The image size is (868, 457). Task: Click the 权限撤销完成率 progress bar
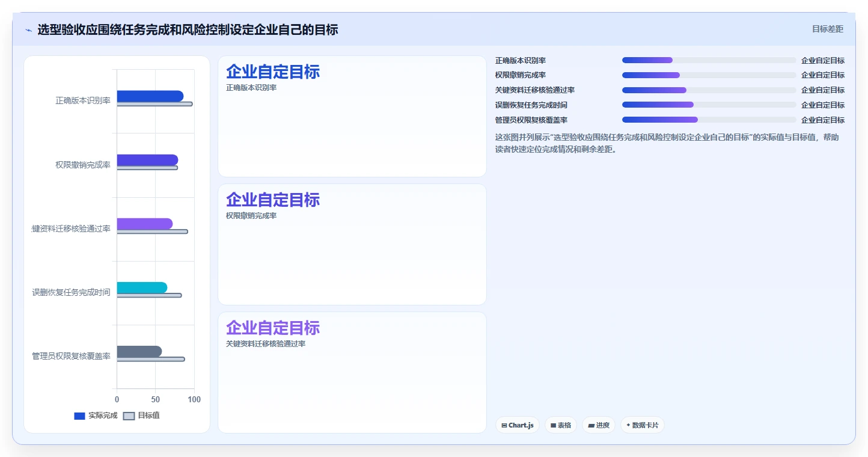[709, 75]
